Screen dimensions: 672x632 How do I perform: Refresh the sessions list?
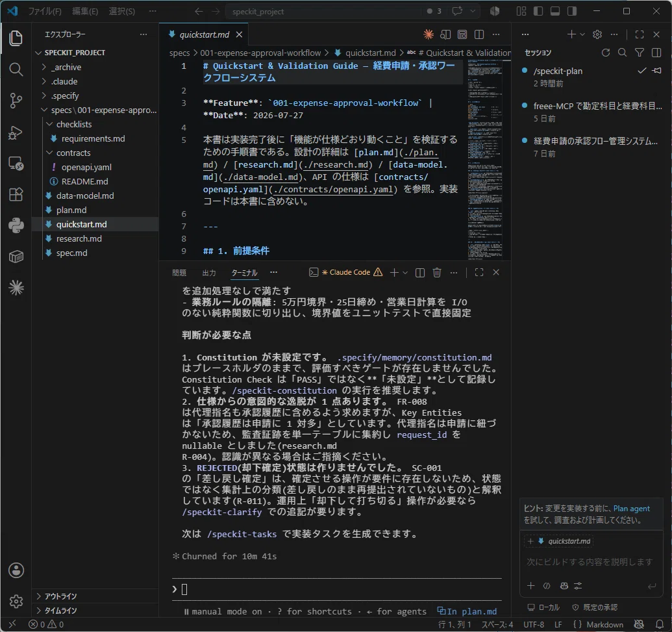coord(606,53)
